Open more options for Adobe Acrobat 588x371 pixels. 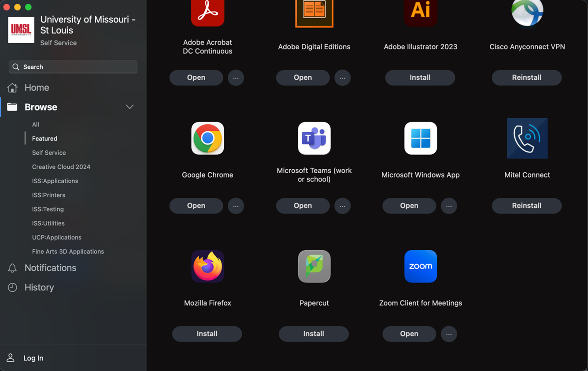click(x=236, y=78)
